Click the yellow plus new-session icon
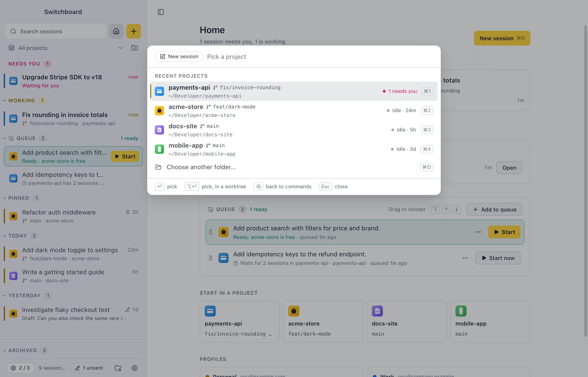The width and height of the screenshot is (588, 377). [133, 31]
